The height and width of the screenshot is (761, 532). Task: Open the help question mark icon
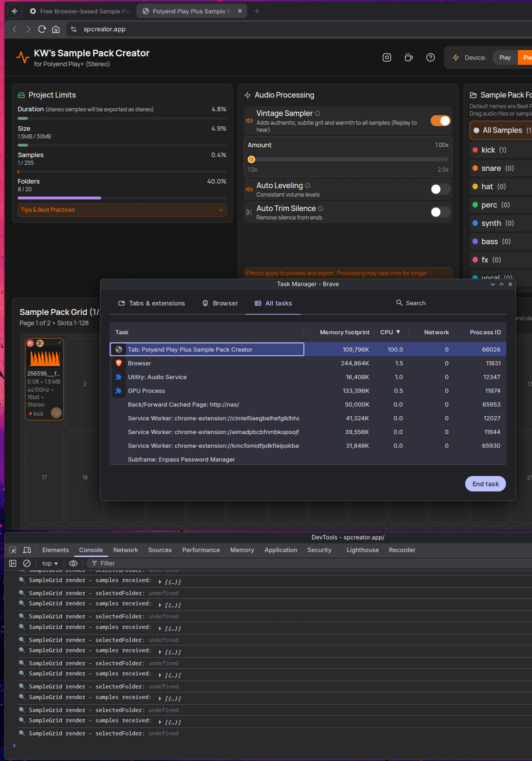[x=430, y=57]
